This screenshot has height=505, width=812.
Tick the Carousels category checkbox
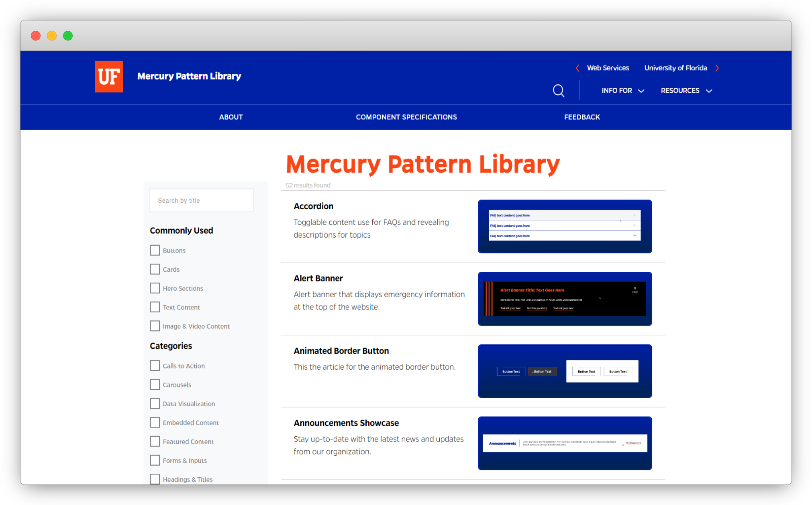tap(155, 385)
